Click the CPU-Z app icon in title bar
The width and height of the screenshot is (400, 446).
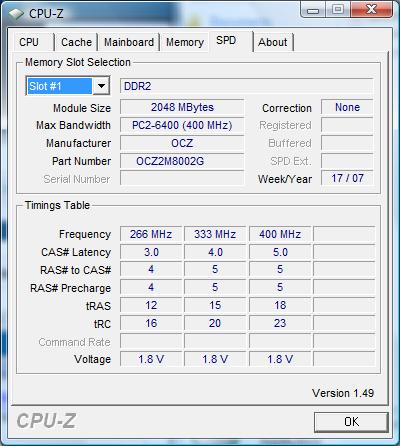[16, 14]
